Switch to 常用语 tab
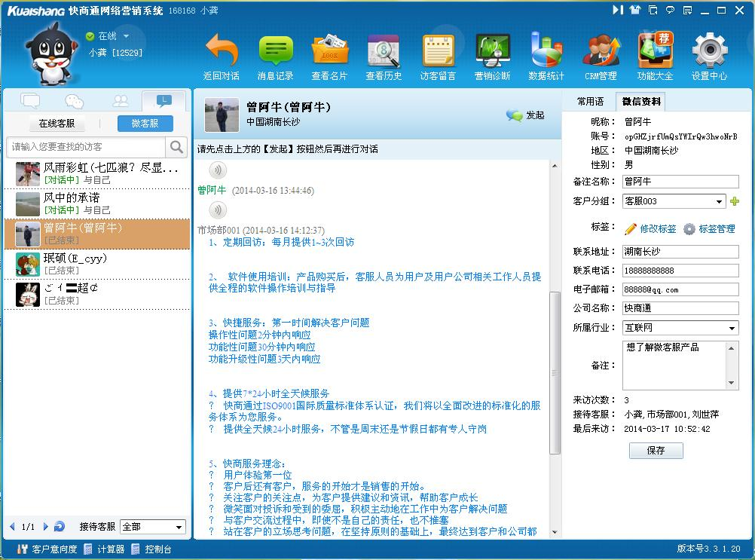The width and height of the screenshot is (755, 560). (590, 102)
